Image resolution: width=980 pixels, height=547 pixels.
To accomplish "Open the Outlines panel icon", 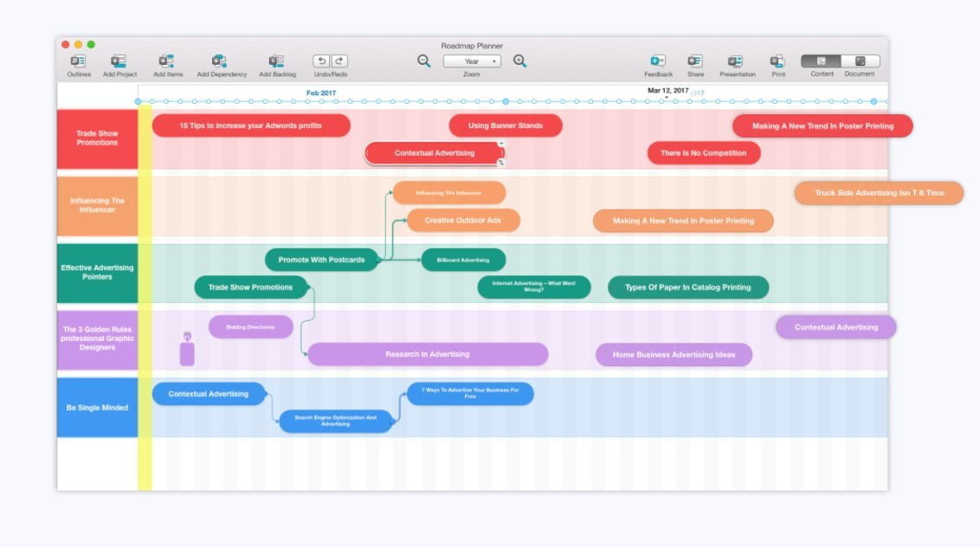I will click(79, 61).
